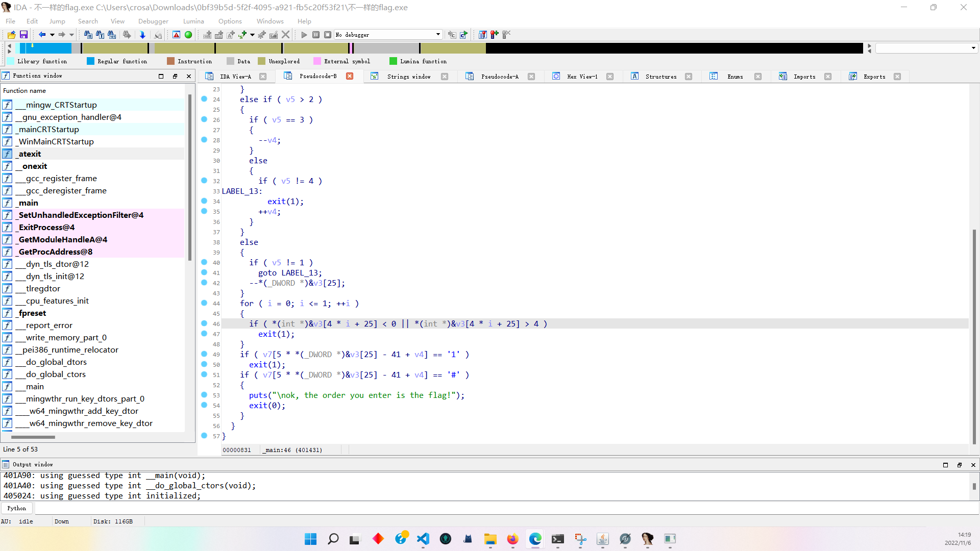Click the green circle status icon
Viewport: 980px width, 551px height.
pos(188,35)
